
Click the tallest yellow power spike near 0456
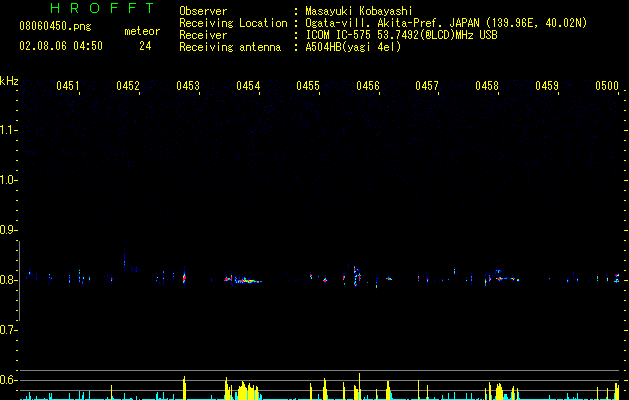click(359, 386)
